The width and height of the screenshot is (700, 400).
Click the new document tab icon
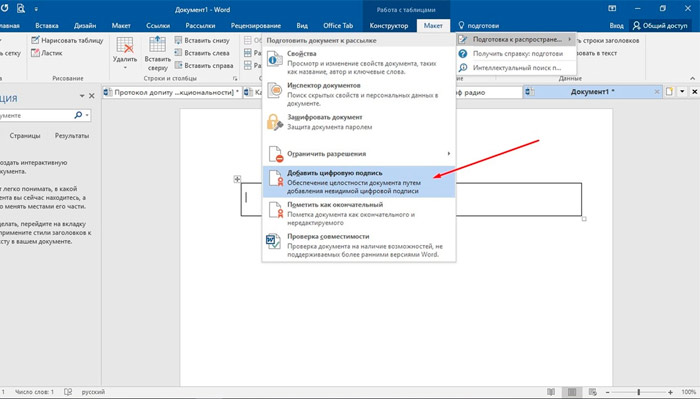coord(669,92)
